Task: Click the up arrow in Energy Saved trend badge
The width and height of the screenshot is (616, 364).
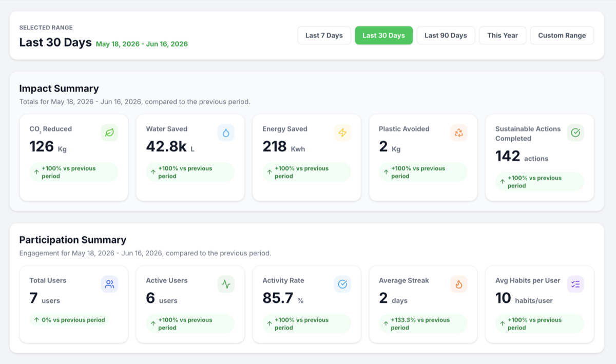Action: click(269, 172)
